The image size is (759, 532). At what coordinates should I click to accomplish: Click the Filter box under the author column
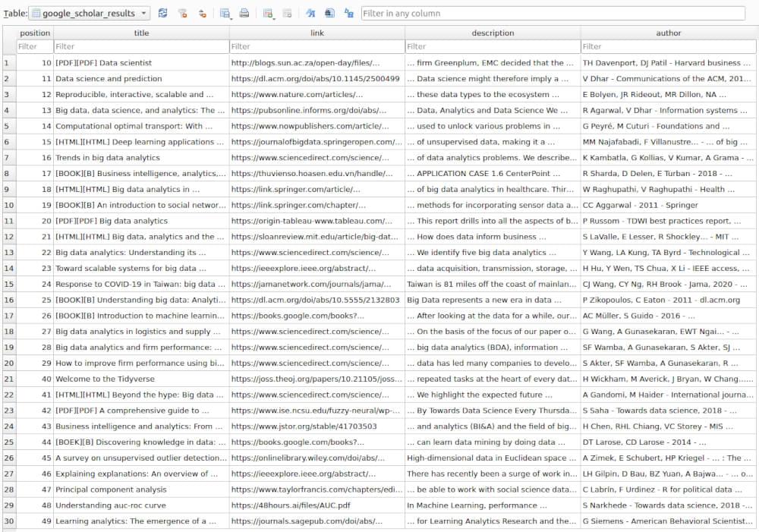[668, 46]
